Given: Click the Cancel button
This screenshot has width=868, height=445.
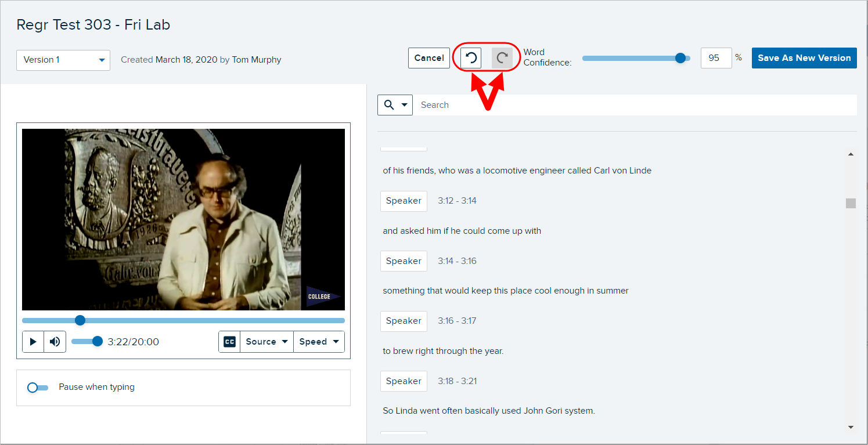Looking at the screenshot, I should (x=429, y=58).
